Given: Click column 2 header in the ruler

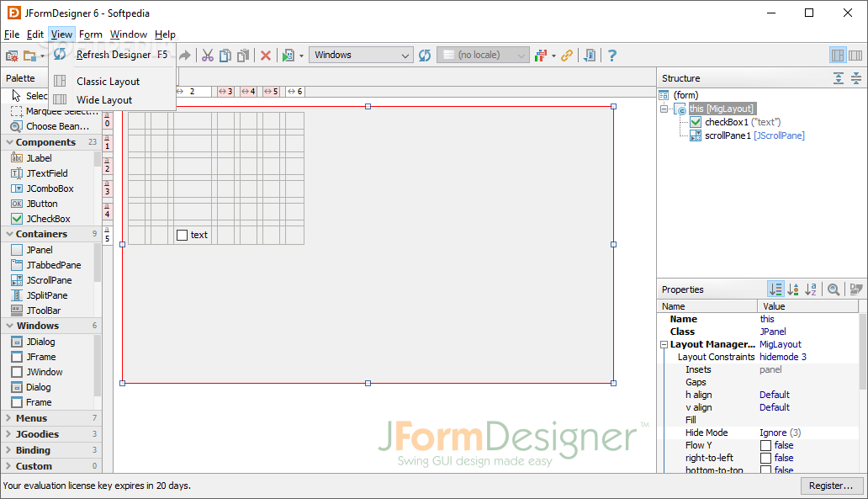Looking at the screenshot, I should pyautogui.click(x=193, y=92).
